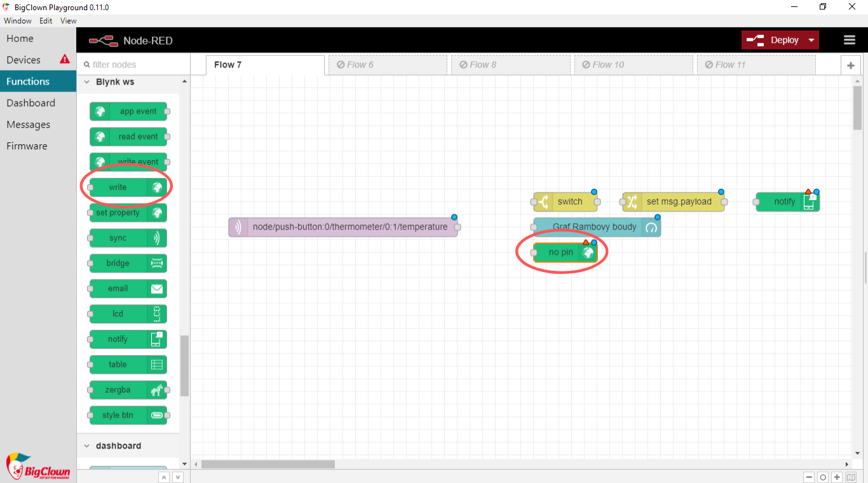Reset the canvas zoom
This screenshot has height=483, width=868.
(823, 477)
